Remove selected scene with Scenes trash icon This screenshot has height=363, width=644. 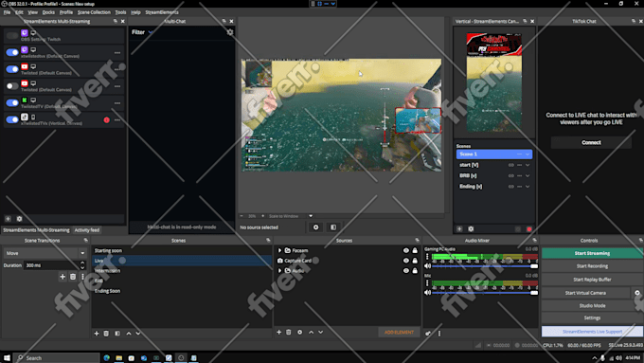[x=106, y=334]
